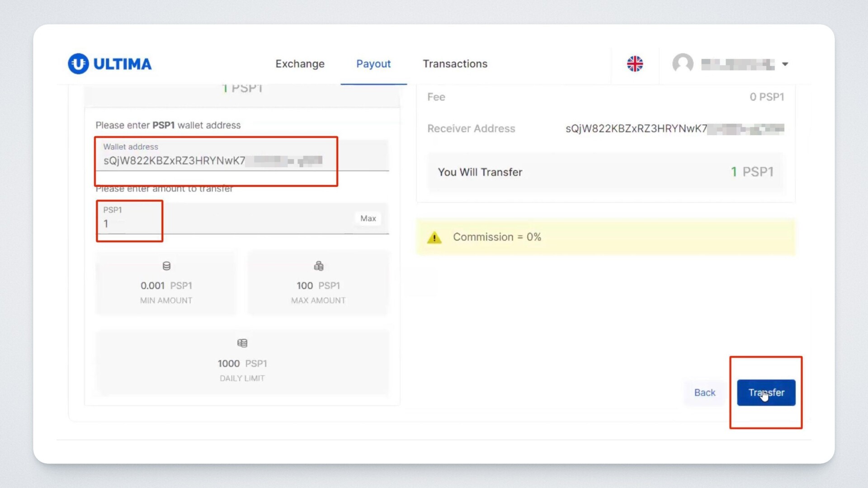
Task: Click the daily limit stack icon
Action: point(242,343)
